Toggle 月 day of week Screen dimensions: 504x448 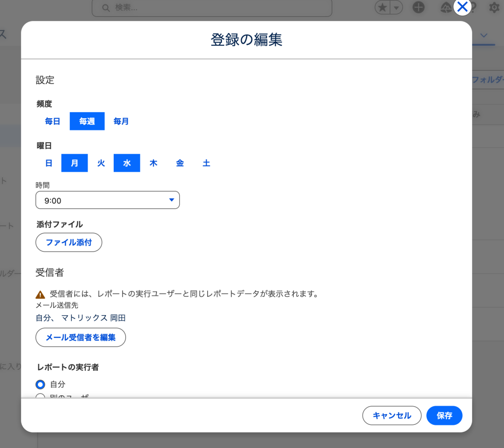pos(74,163)
